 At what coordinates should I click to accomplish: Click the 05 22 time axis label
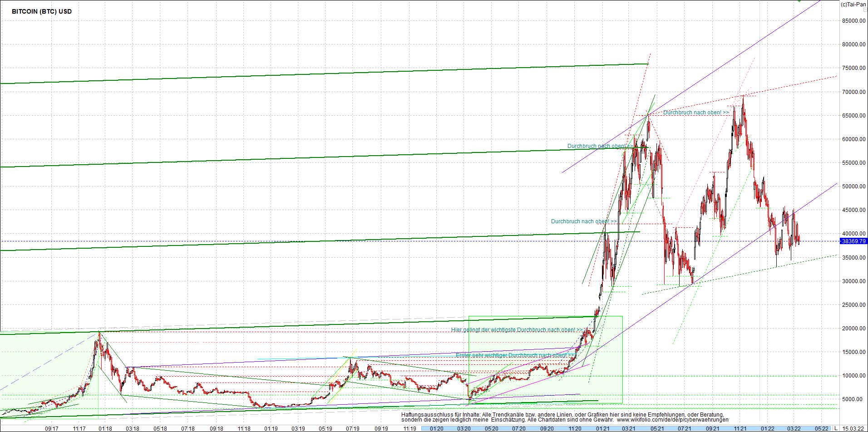click(822, 428)
